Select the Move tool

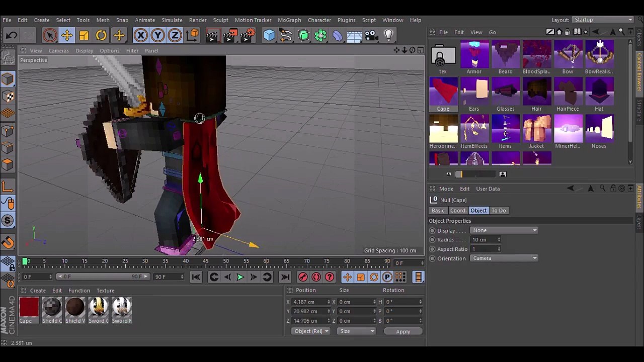[67, 35]
